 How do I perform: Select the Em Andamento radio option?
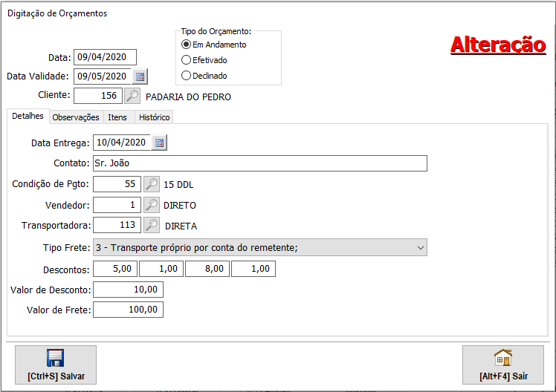187,45
